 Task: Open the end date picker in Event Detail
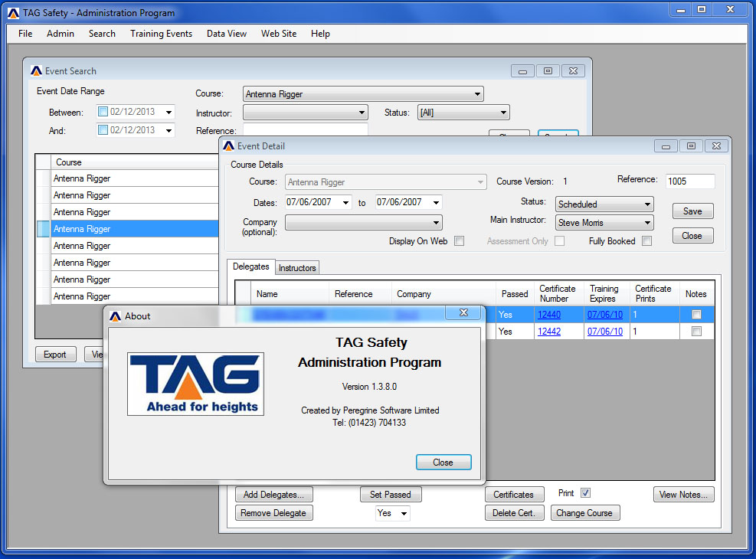tap(436, 202)
